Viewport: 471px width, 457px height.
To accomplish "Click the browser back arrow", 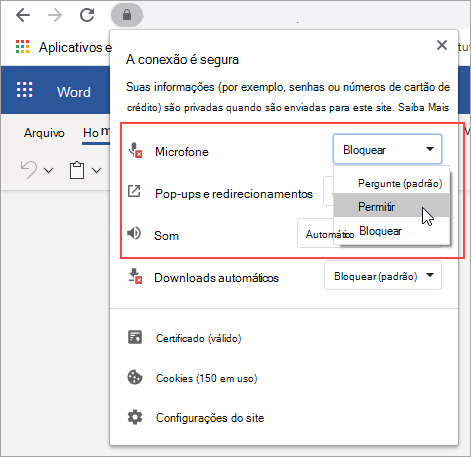I will pos(23,15).
